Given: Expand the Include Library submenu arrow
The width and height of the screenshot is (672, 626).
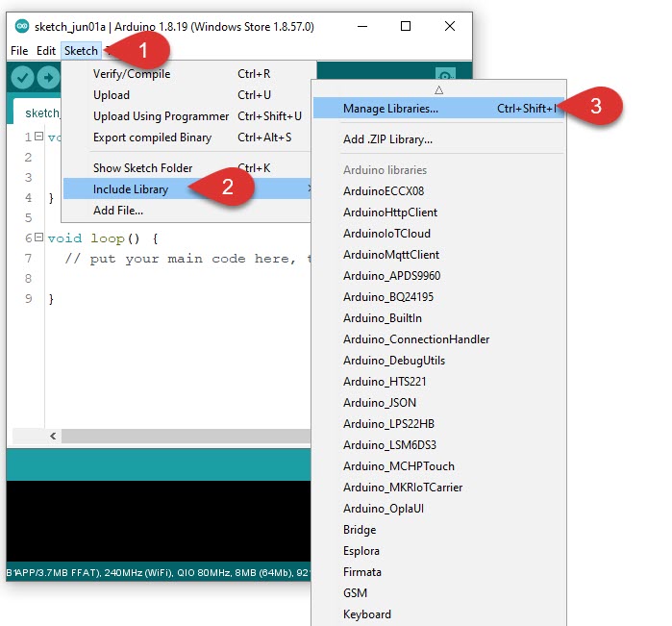Looking at the screenshot, I should pyautogui.click(x=309, y=189).
